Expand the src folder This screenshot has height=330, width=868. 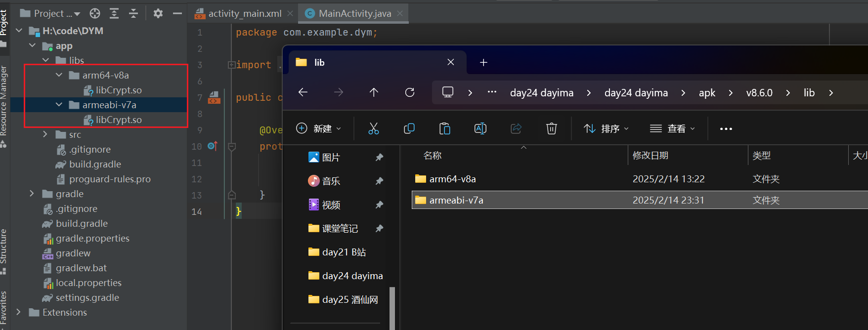[45, 134]
